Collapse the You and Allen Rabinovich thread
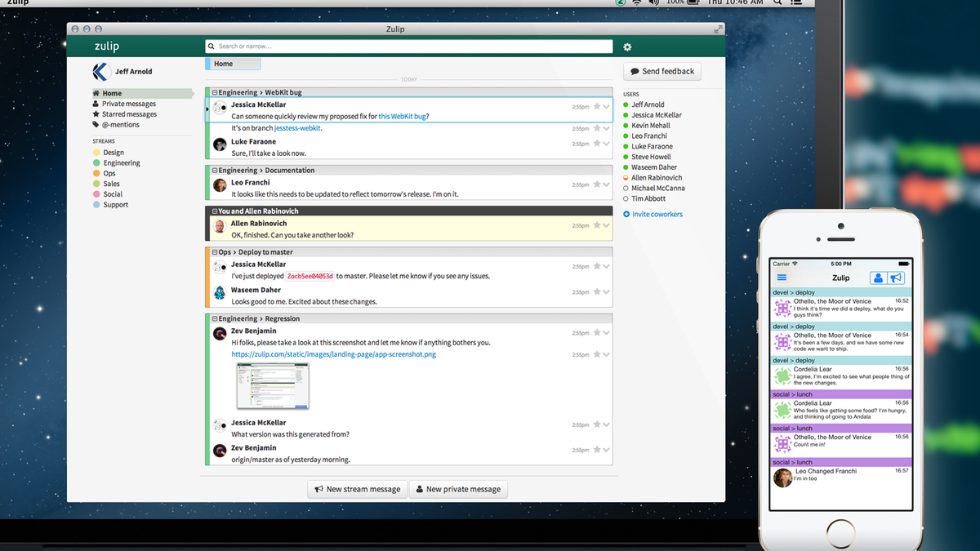The width and height of the screenshot is (980, 551). 215,211
